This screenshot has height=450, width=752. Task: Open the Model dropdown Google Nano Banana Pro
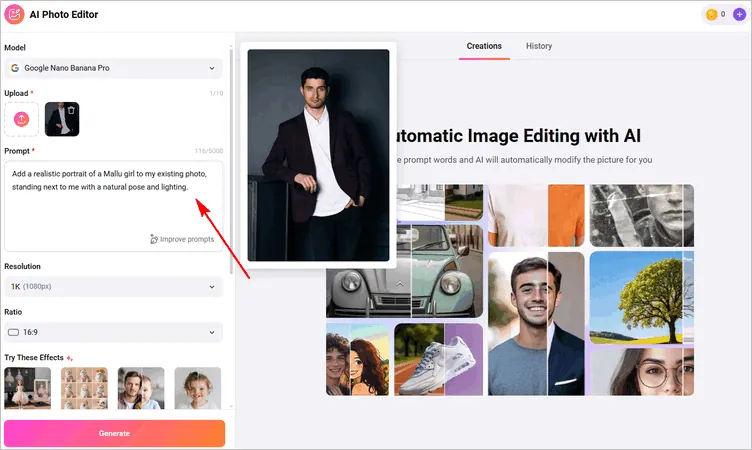(114, 68)
